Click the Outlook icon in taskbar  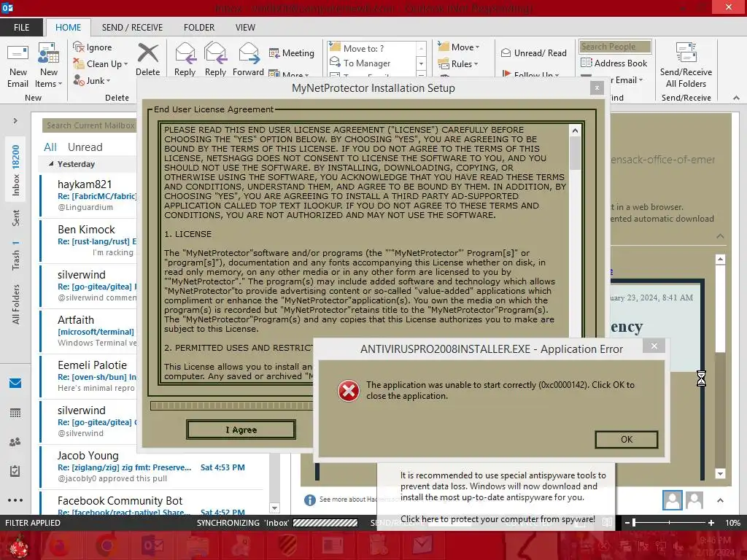[x=152, y=545]
